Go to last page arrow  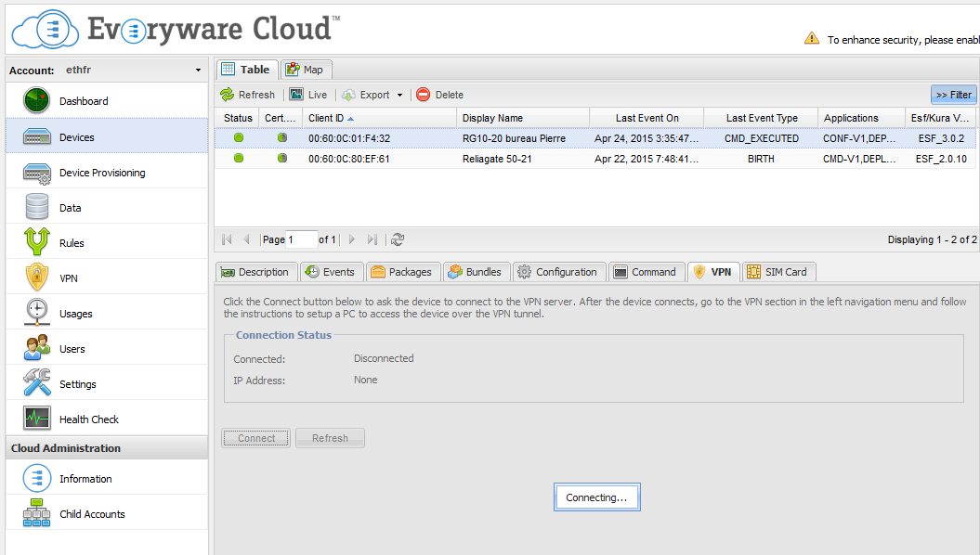pyautogui.click(x=372, y=239)
